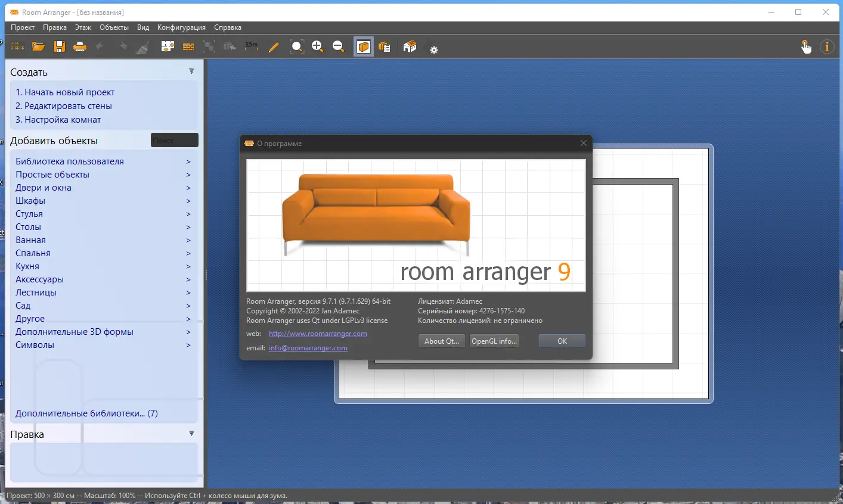
Task: Select the pencil drawing tool
Action: pos(273,46)
